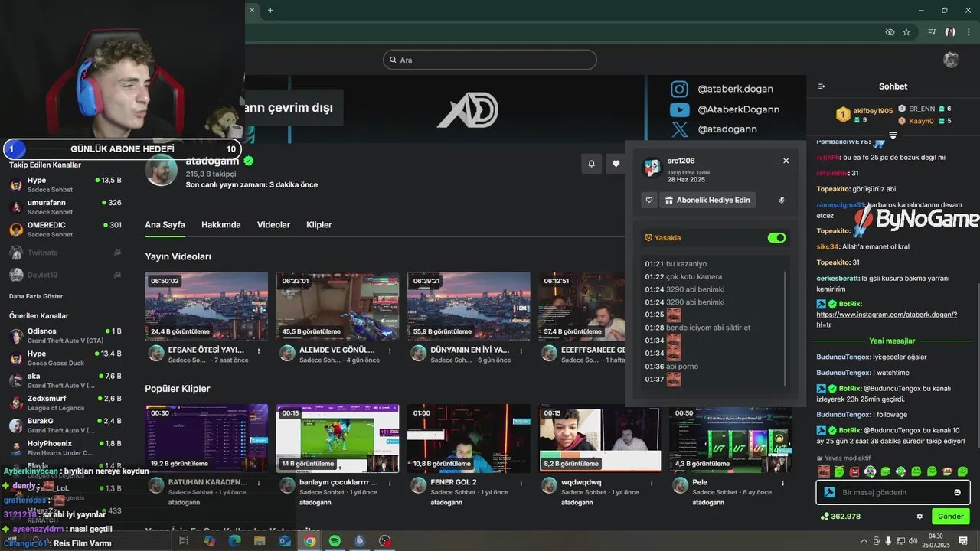Click akifbey1905 top gifter in leaderboard

coord(864,115)
